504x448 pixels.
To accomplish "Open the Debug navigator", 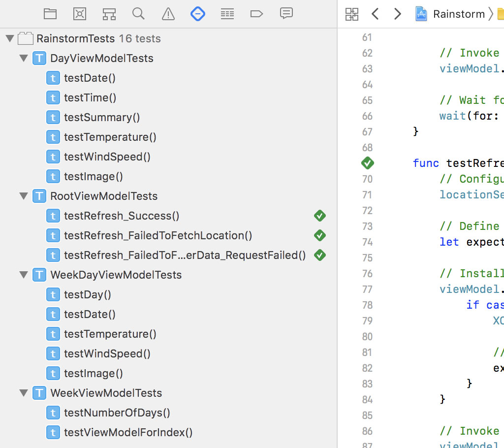I will tap(227, 14).
